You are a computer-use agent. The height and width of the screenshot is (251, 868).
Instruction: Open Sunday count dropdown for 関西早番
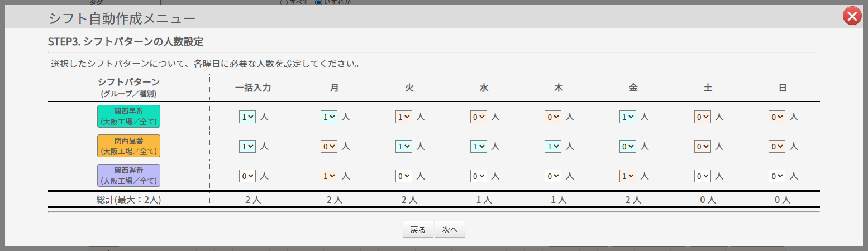pyautogui.click(x=777, y=117)
